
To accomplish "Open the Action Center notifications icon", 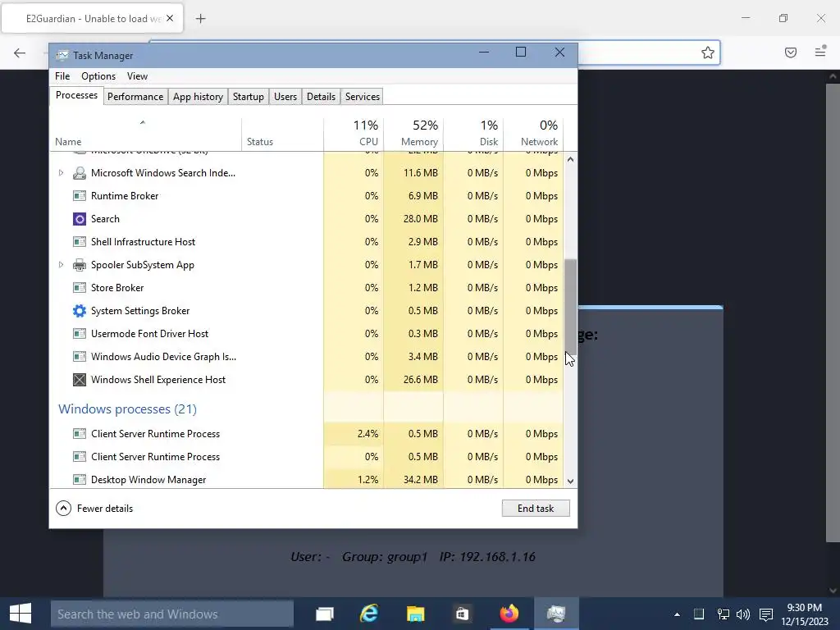I will click(x=766, y=614).
